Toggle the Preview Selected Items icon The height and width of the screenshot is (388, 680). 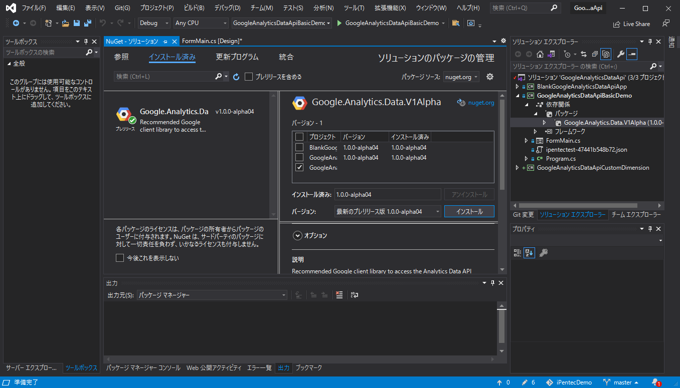632,54
